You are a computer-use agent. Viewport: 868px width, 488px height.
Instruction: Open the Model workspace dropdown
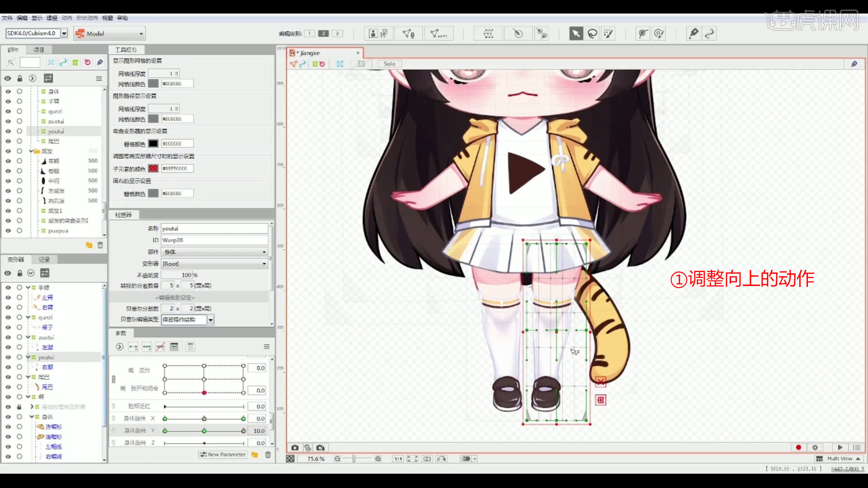coord(109,33)
